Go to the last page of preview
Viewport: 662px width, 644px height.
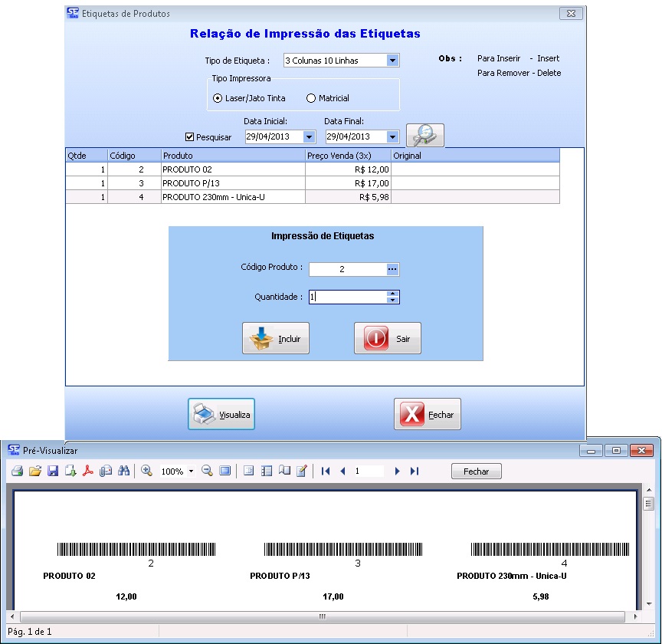pyautogui.click(x=415, y=471)
